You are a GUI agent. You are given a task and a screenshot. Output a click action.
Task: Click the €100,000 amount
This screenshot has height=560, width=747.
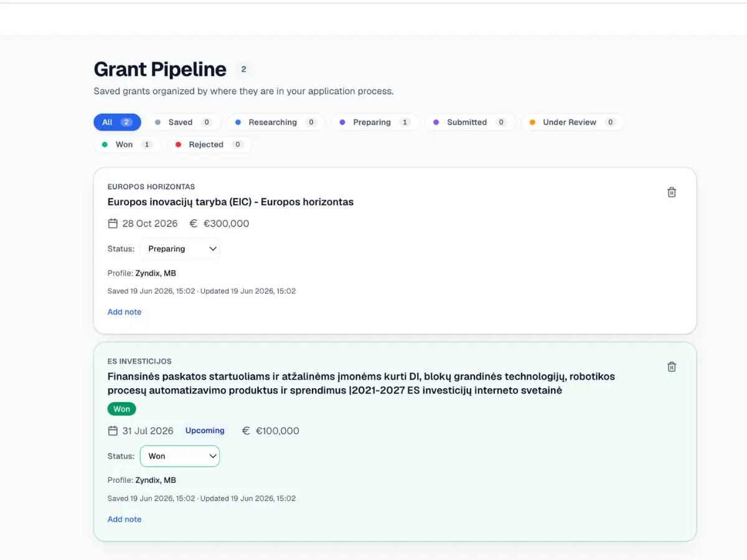click(278, 431)
